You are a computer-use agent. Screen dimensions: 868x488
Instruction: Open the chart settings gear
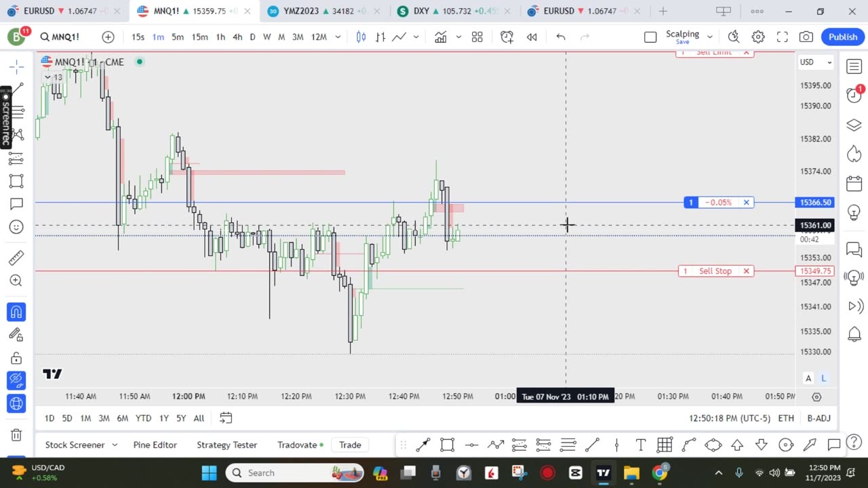click(x=758, y=37)
